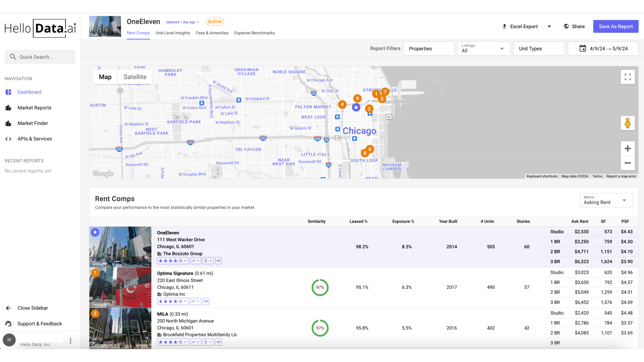Zoom in on the map
The height and width of the screenshot is (362, 644).
point(628,148)
